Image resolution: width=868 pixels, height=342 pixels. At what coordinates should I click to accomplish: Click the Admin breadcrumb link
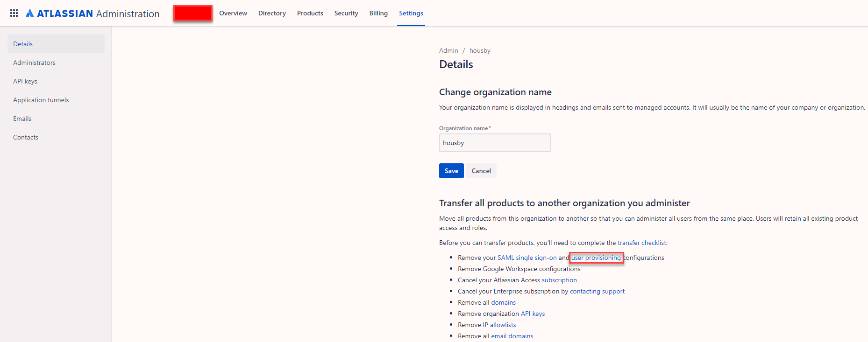click(448, 50)
